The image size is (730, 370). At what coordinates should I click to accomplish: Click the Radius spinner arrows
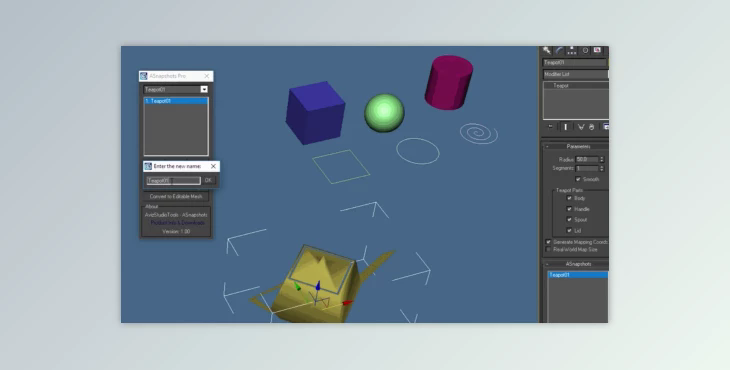pos(602,159)
